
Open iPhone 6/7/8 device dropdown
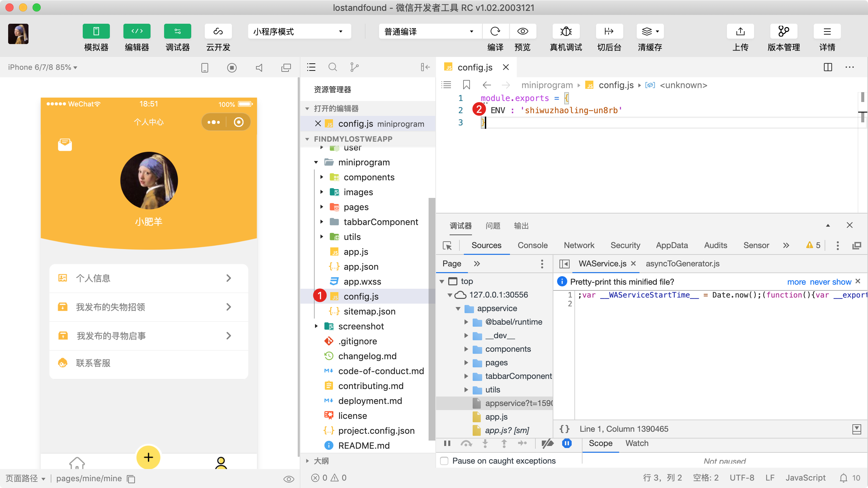(x=43, y=67)
